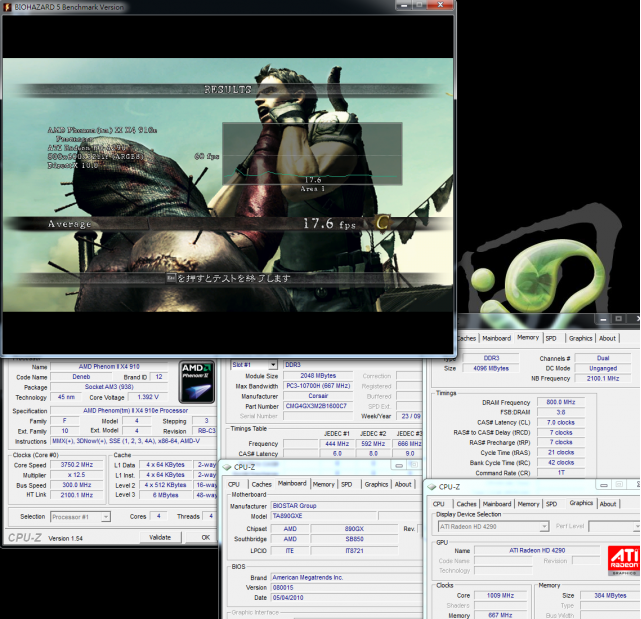Click the Module Size 2048 MBytes value

click(x=318, y=376)
